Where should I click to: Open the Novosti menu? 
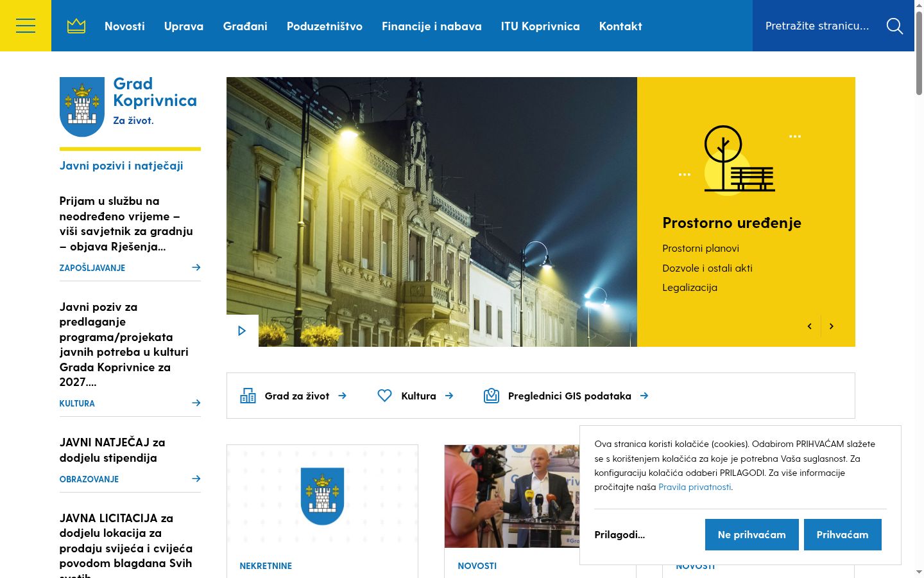click(124, 26)
